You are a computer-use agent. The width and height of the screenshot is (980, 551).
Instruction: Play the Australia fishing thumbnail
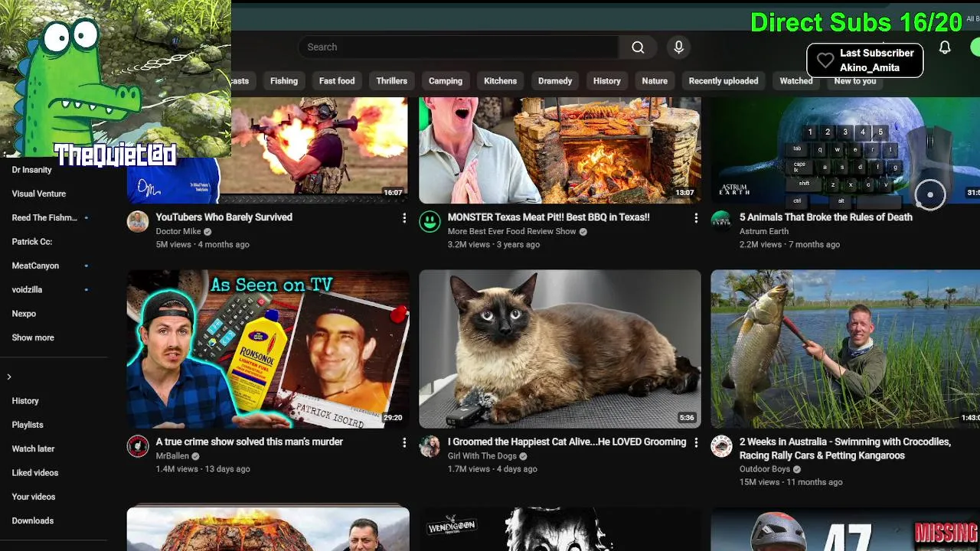pyautogui.click(x=845, y=349)
